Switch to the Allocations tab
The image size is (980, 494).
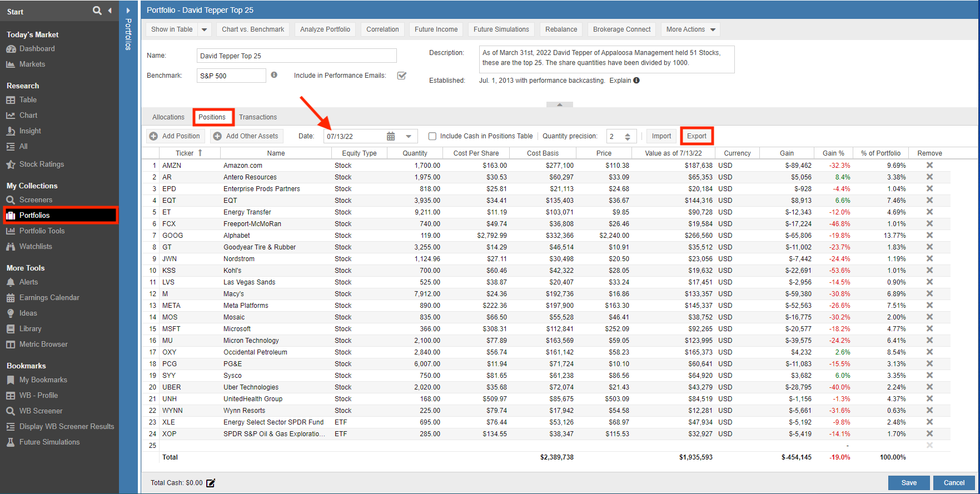point(168,117)
